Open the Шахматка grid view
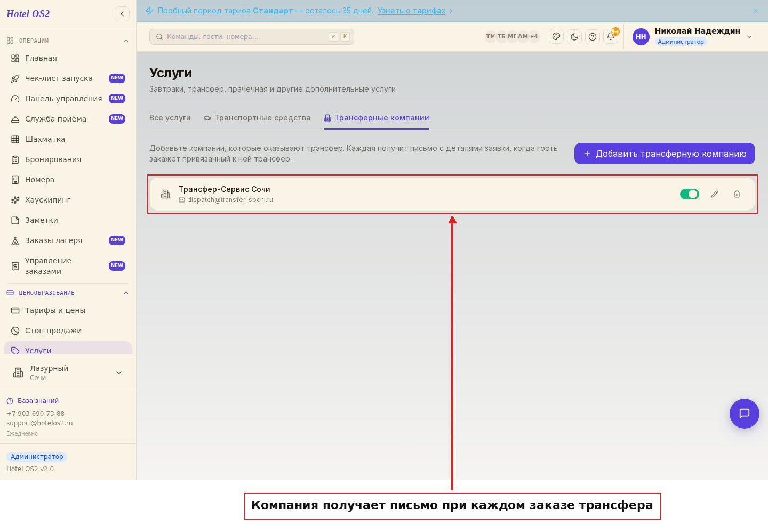This screenshot has width=768, height=532. pyautogui.click(x=68, y=139)
